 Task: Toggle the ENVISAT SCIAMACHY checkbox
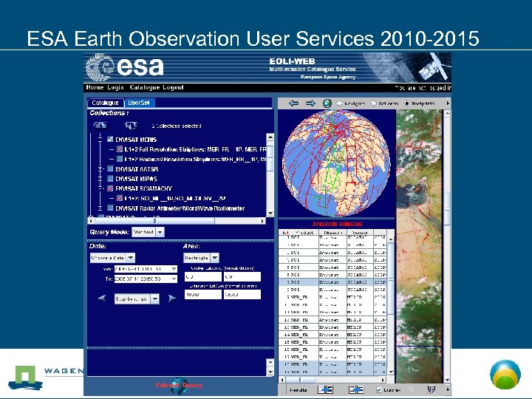[x=110, y=188]
